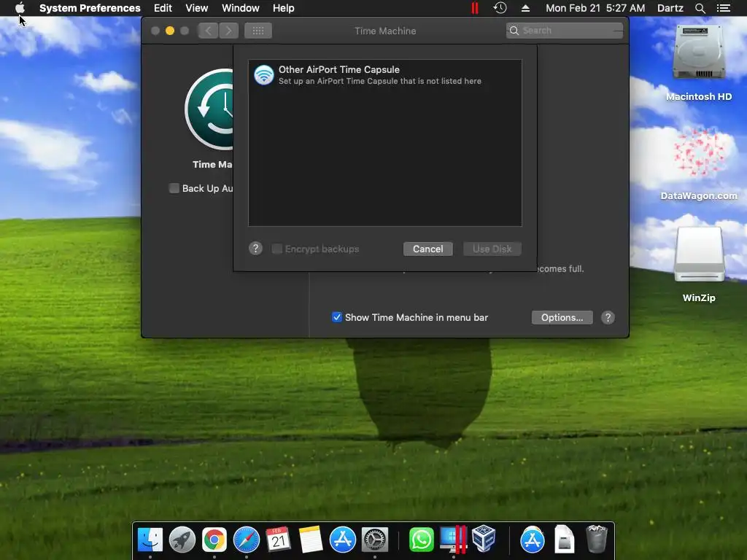Open VirtualBox from the Dock

[484, 538]
